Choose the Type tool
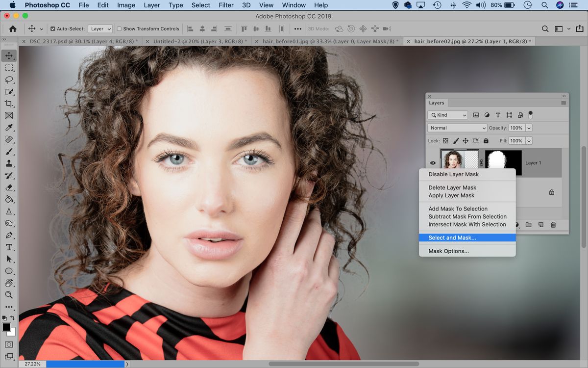 [x=9, y=247]
